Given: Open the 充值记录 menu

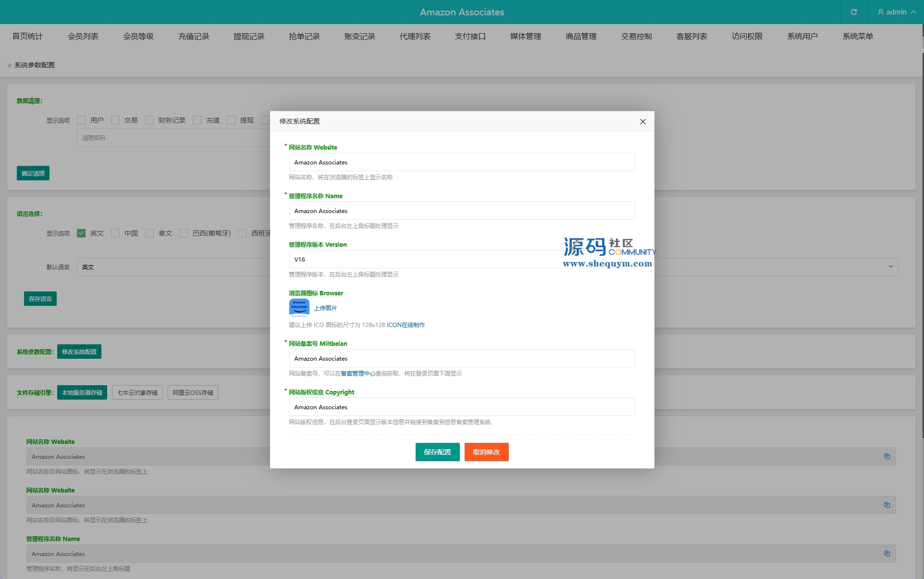Looking at the screenshot, I should 194,37.
